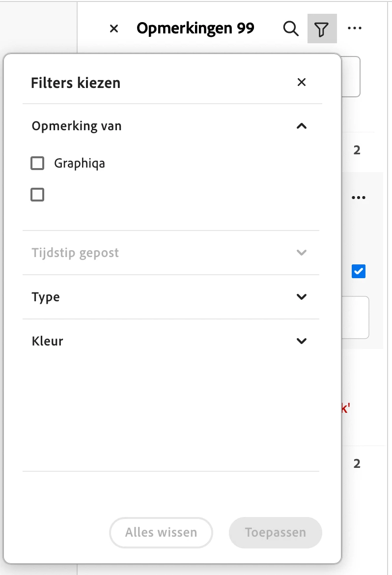Click the Tijdstip gepost chevron
Screen dimensions: 392x575
pyautogui.click(x=302, y=253)
